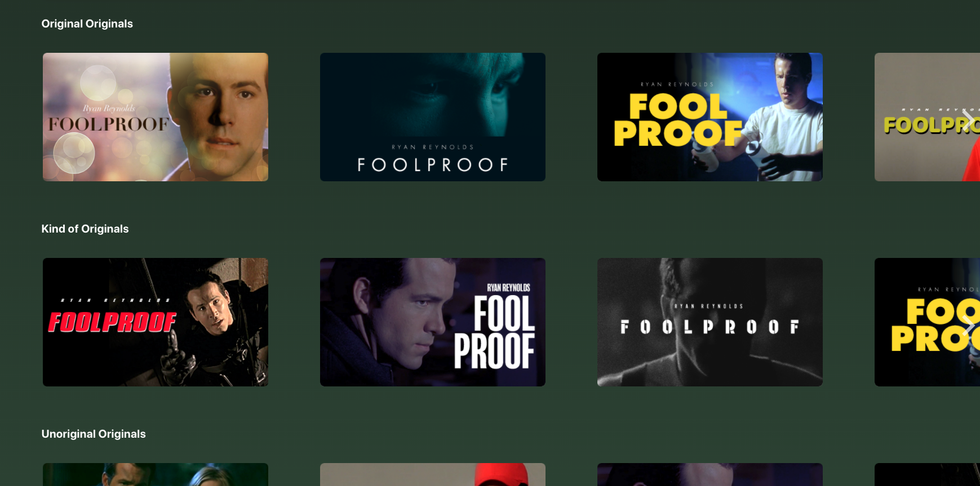The width and height of the screenshot is (980, 486).
Task: Click the Unoriginal Originals heading
Action: point(93,434)
